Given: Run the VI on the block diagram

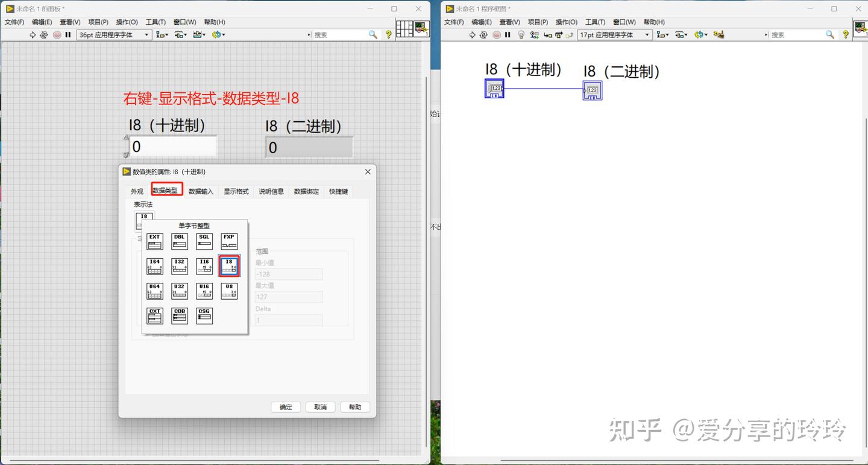Looking at the screenshot, I should point(472,34).
